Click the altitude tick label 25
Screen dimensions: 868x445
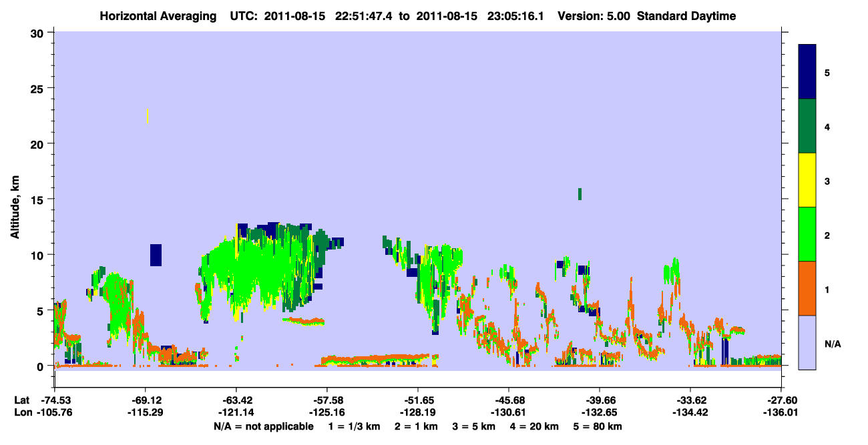tap(39, 88)
